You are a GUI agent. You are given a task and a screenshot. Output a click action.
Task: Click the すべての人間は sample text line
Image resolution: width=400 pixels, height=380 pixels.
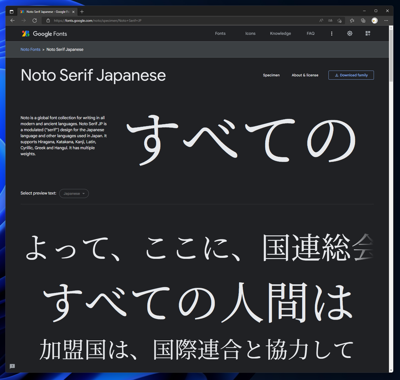198,303
